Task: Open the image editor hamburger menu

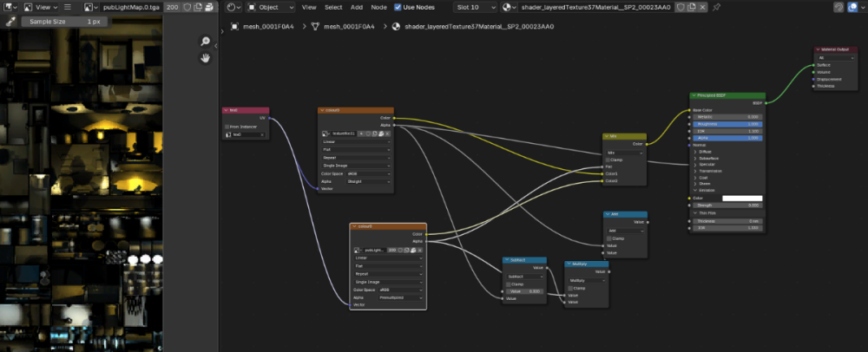Action: point(68,7)
